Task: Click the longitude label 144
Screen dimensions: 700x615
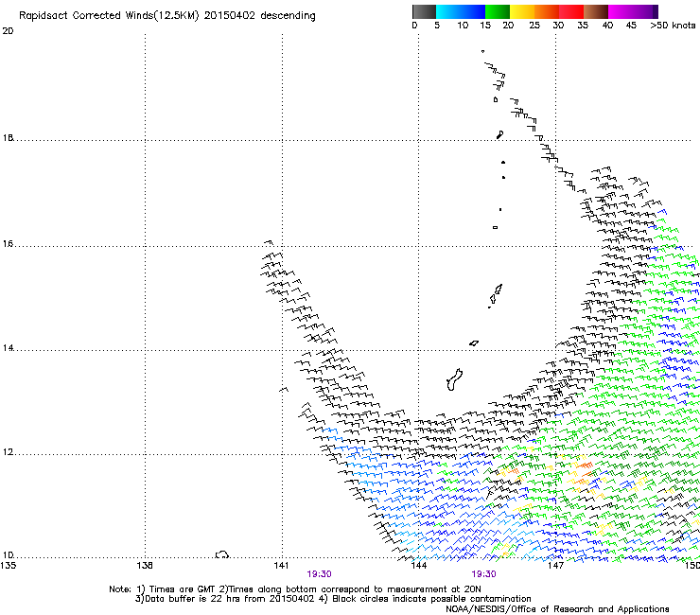Action: 418,566
